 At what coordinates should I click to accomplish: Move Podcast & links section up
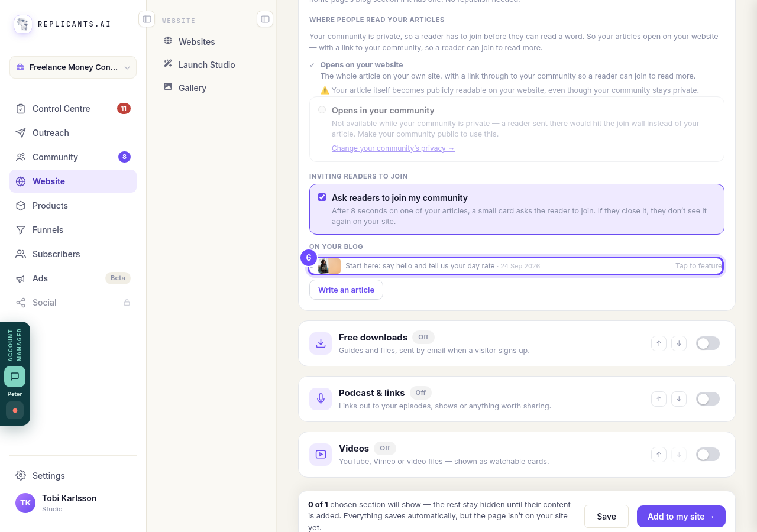point(659,399)
